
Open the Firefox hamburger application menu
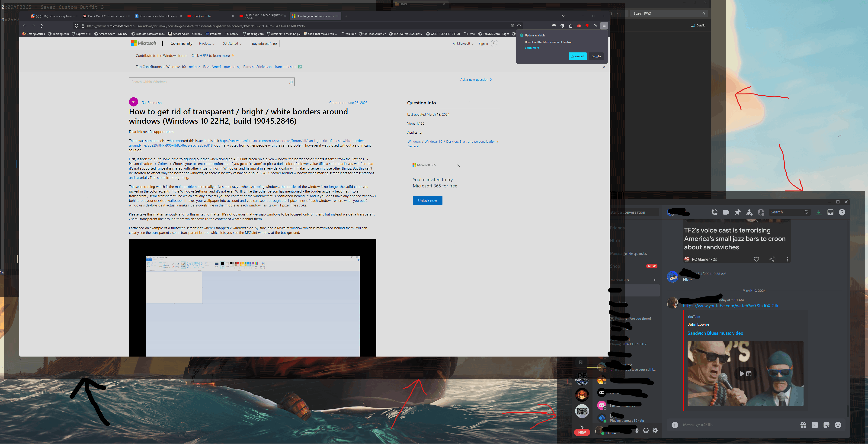(604, 26)
